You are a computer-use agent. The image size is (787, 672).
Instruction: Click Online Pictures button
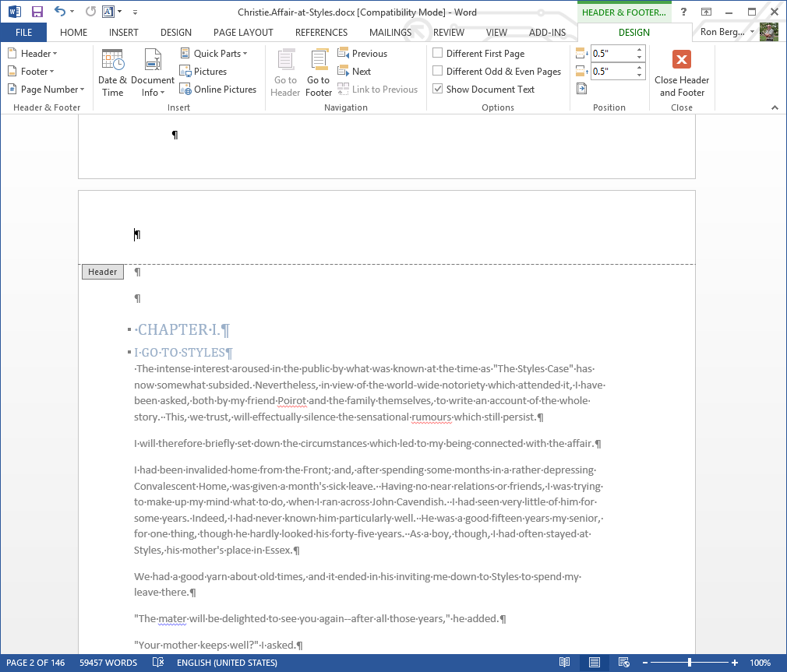(x=217, y=90)
